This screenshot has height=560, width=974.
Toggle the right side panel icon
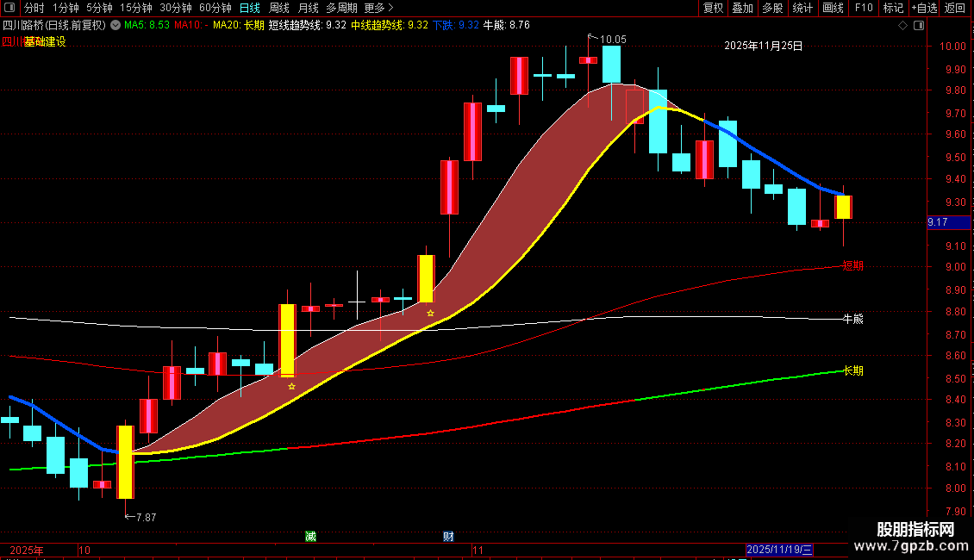point(919,26)
